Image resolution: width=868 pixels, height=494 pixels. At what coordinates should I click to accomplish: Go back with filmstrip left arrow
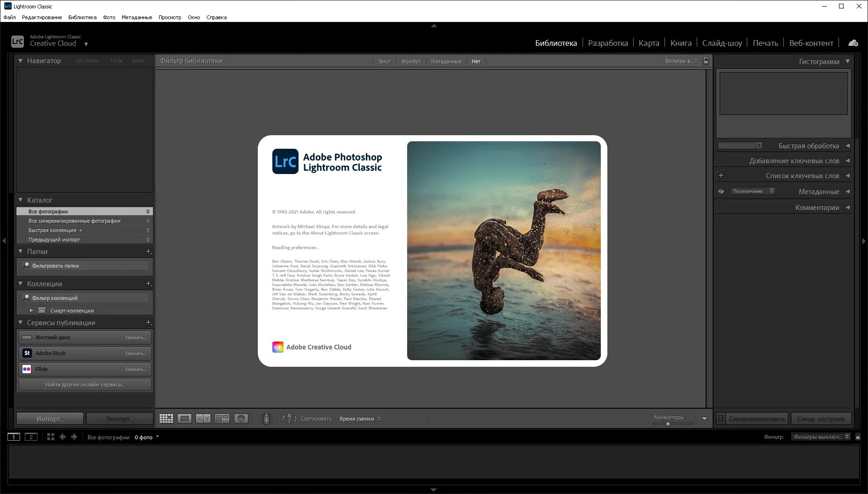coord(62,437)
